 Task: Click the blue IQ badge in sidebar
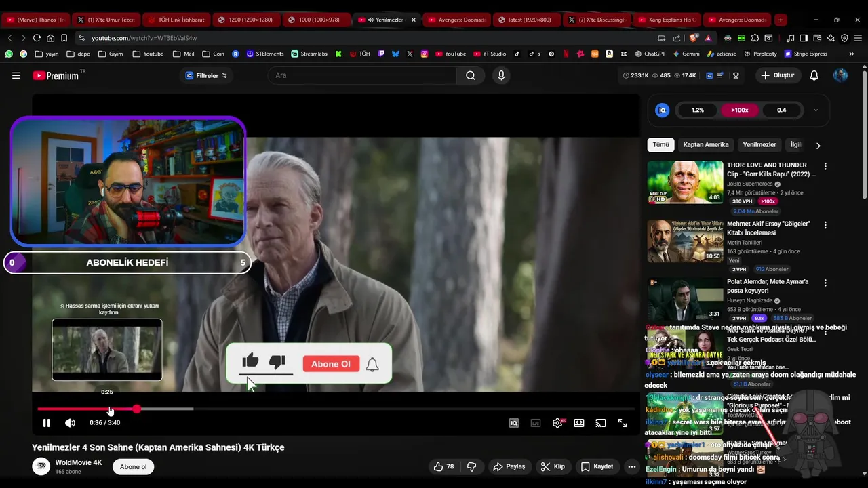tap(663, 110)
